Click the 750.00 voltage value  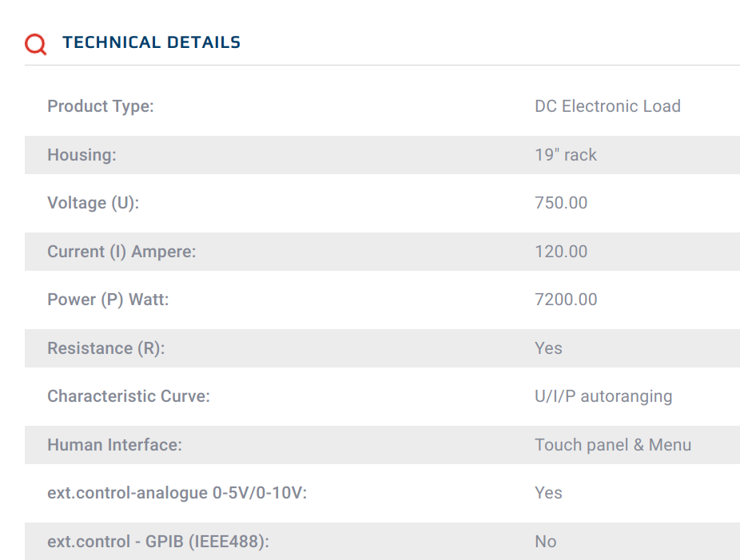tap(561, 203)
